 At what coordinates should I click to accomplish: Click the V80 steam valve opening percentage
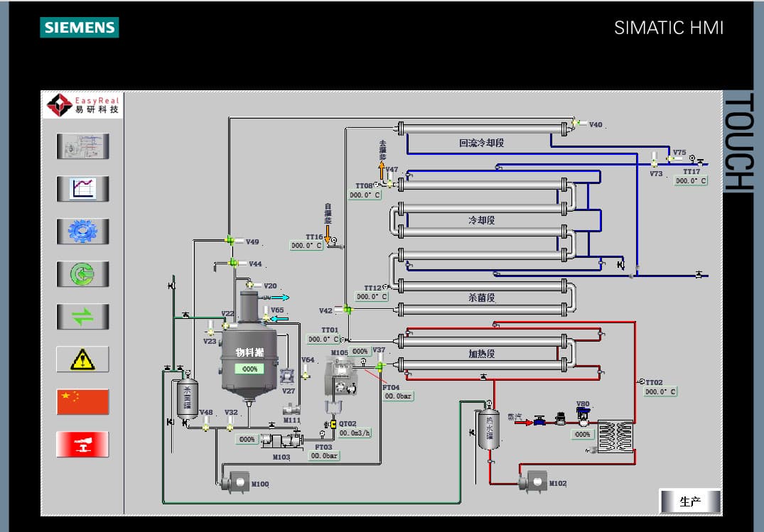pos(582,435)
